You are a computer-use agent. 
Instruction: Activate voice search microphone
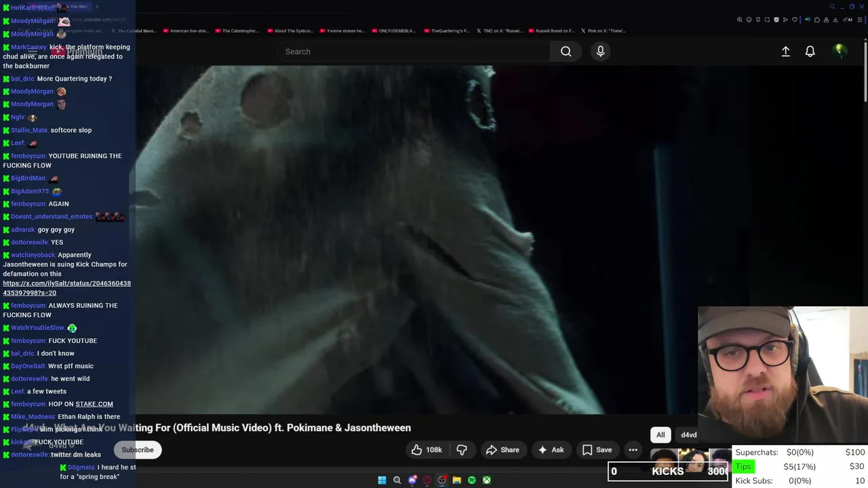point(600,52)
